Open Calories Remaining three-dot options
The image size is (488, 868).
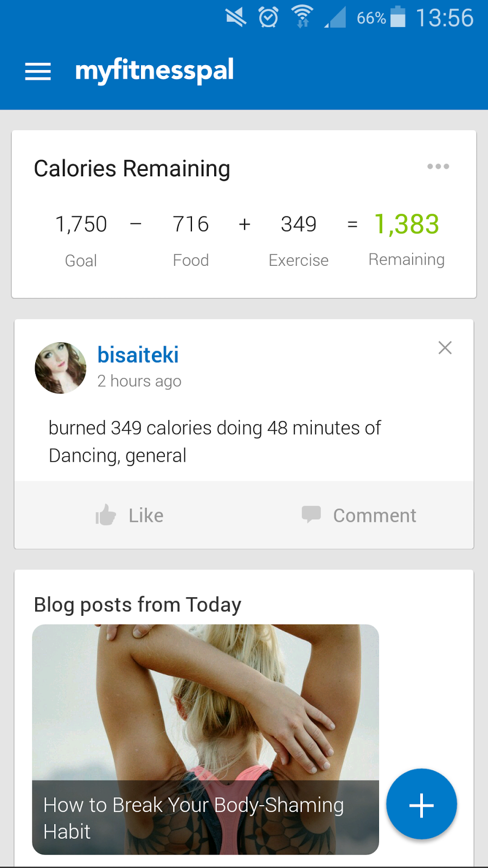pos(438,167)
